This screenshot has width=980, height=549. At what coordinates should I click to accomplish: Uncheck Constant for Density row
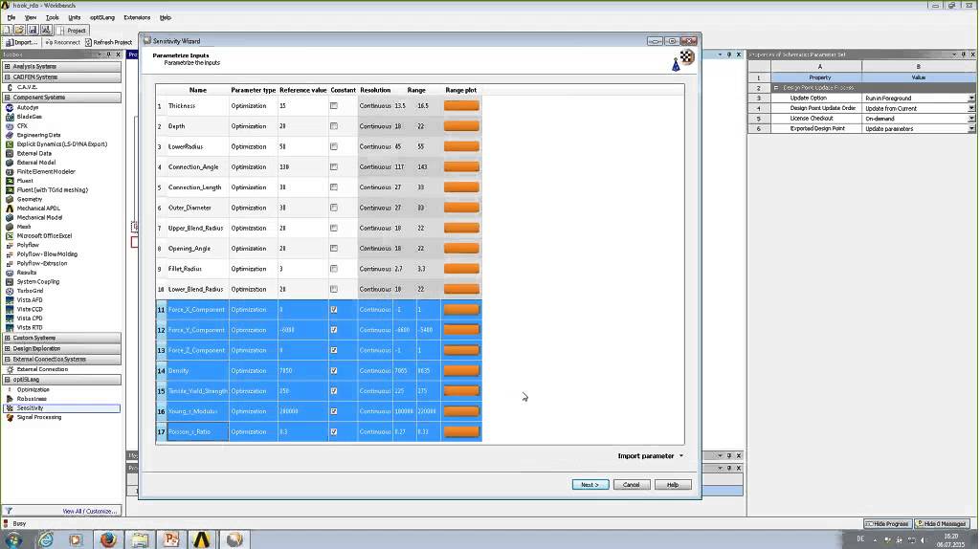(334, 371)
